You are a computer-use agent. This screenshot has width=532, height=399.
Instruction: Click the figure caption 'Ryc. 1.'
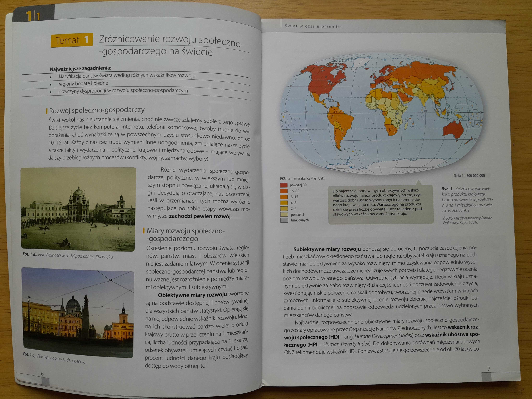(x=447, y=189)
